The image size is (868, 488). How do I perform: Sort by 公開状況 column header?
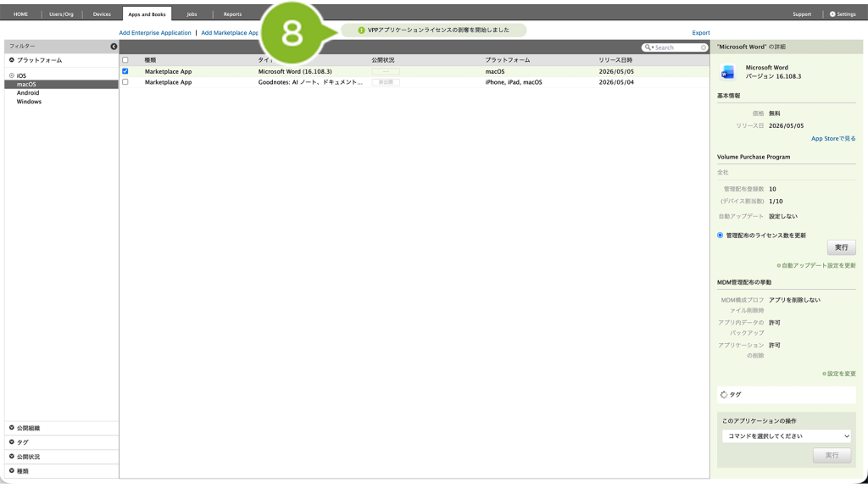(383, 60)
